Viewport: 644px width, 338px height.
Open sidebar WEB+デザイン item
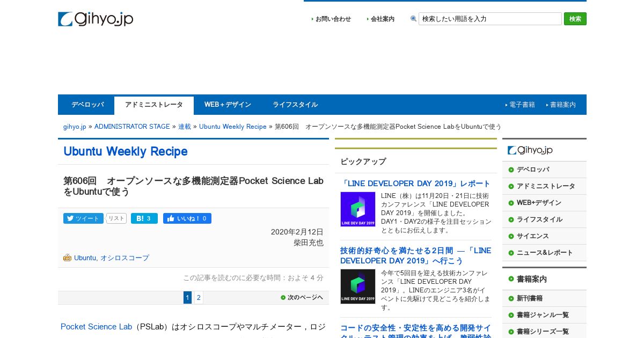(x=544, y=203)
